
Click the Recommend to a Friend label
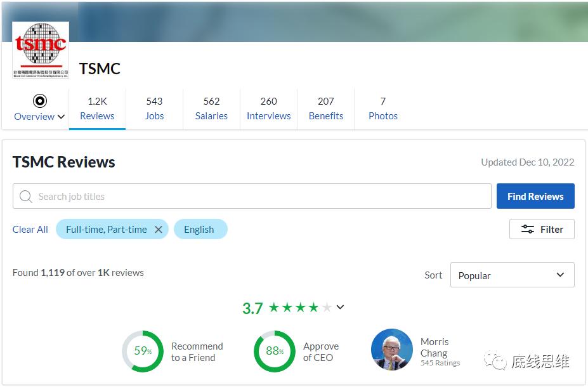(x=197, y=351)
